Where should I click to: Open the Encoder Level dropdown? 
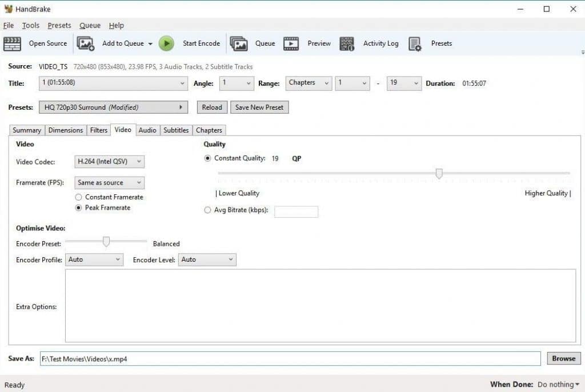pos(207,260)
